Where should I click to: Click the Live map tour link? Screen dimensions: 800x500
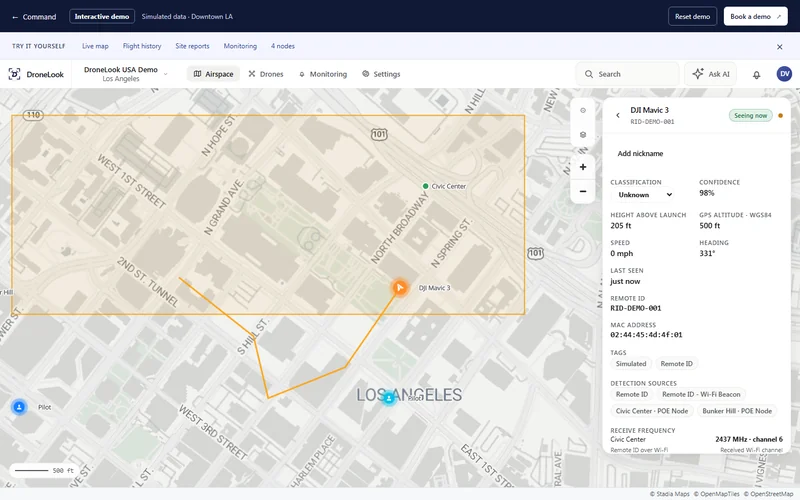click(x=95, y=46)
